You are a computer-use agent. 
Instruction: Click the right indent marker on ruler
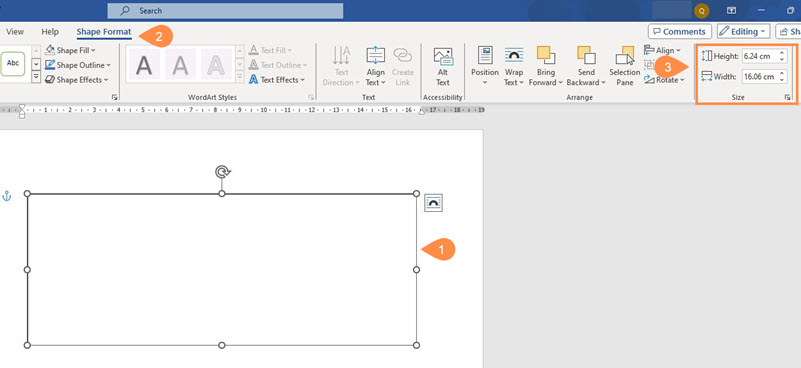tap(421, 112)
